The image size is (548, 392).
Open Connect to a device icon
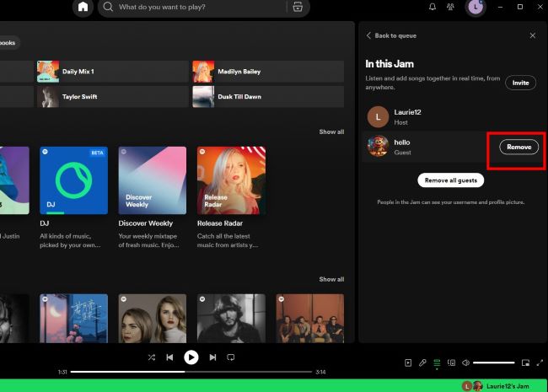click(451, 362)
